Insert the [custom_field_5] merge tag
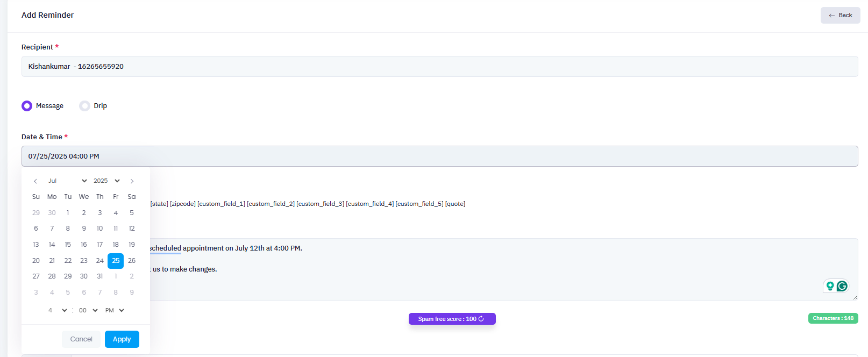Screen dimensions: 868x357 419,204
